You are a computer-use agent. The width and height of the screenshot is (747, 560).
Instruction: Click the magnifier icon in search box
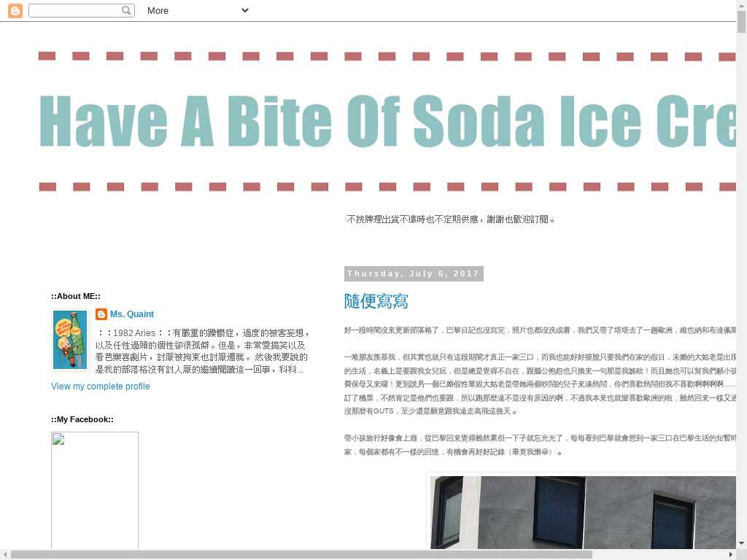coord(127,10)
